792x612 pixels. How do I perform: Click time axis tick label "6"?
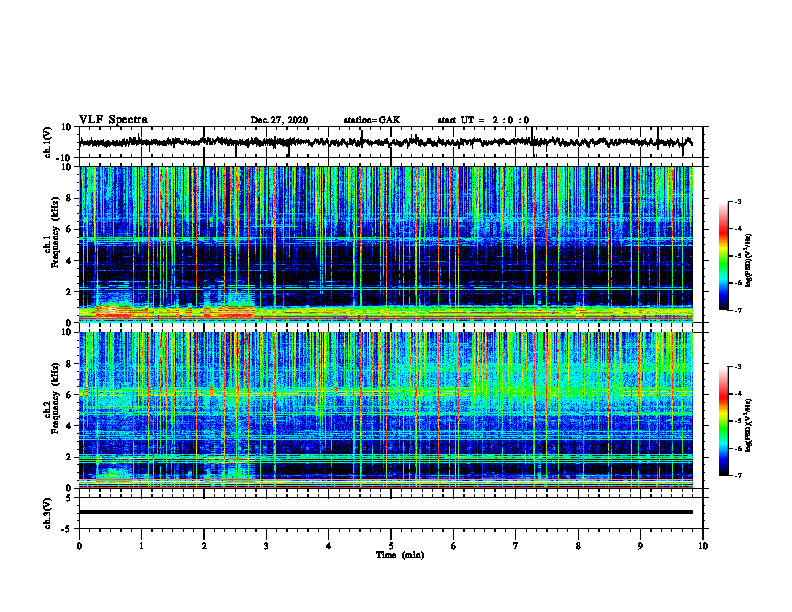point(454,546)
